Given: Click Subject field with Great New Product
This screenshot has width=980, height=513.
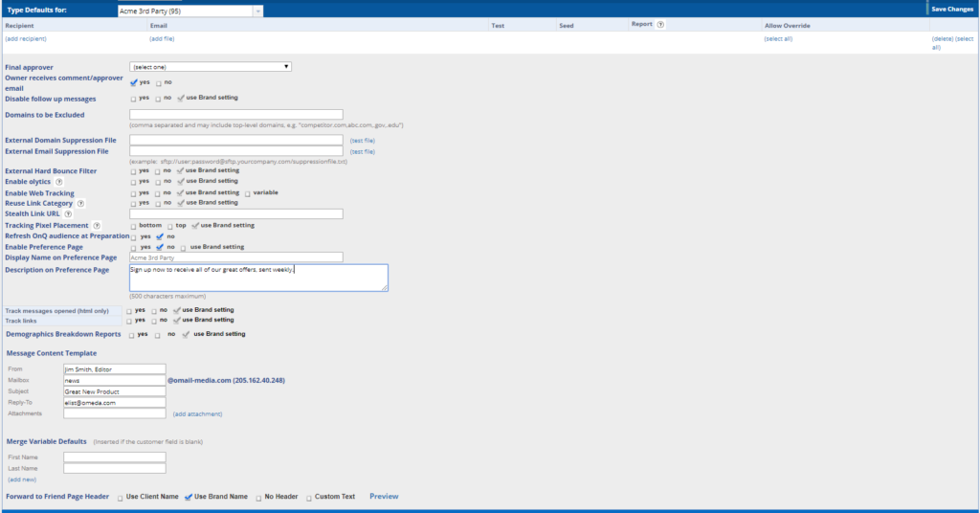Looking at the screenshot, I should (115, 391).
